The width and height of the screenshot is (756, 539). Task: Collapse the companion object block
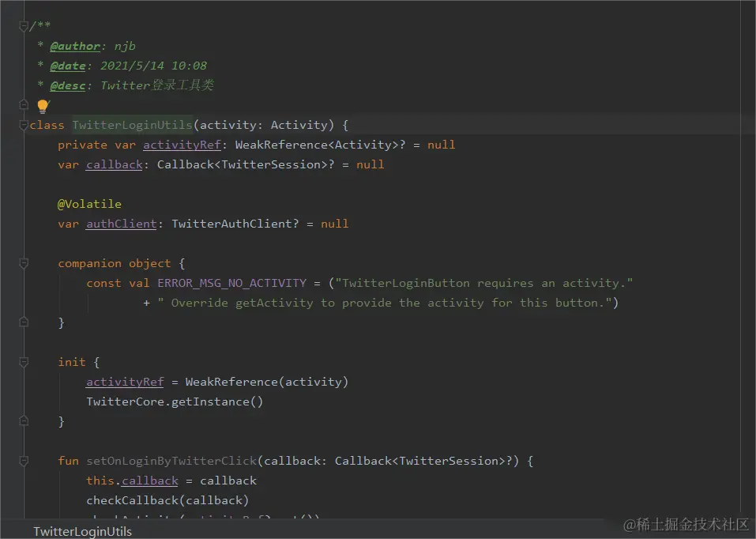pyautogui.click(x=23, y=263)
